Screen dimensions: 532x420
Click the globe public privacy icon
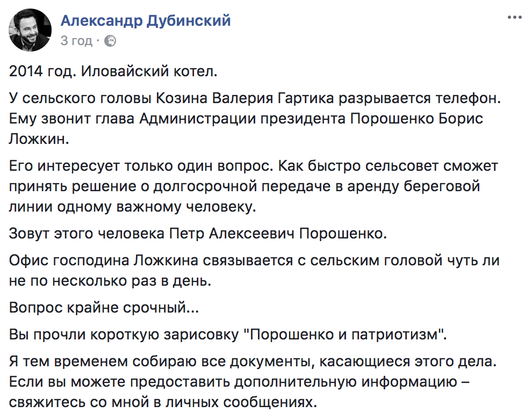tap(110, 41)
